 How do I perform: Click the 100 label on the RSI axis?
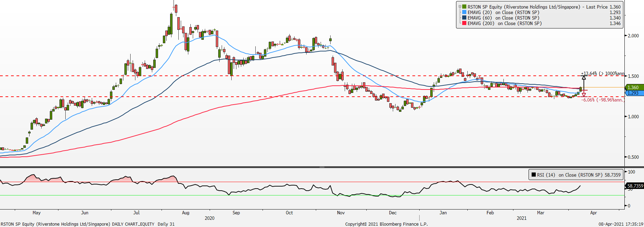632,172
